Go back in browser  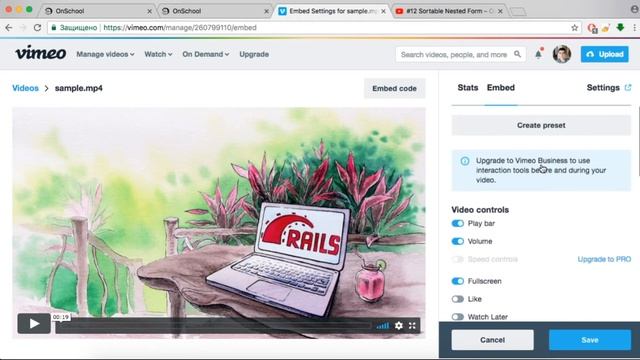pos(9,27)
